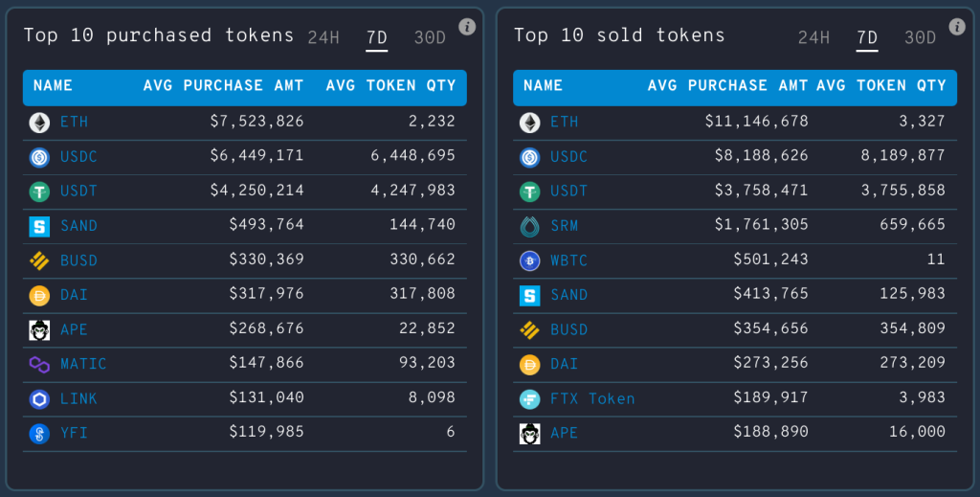Open USDC link in purchased tokens
The width and height of the screenshot is (980, 497).
pos(78,157)
